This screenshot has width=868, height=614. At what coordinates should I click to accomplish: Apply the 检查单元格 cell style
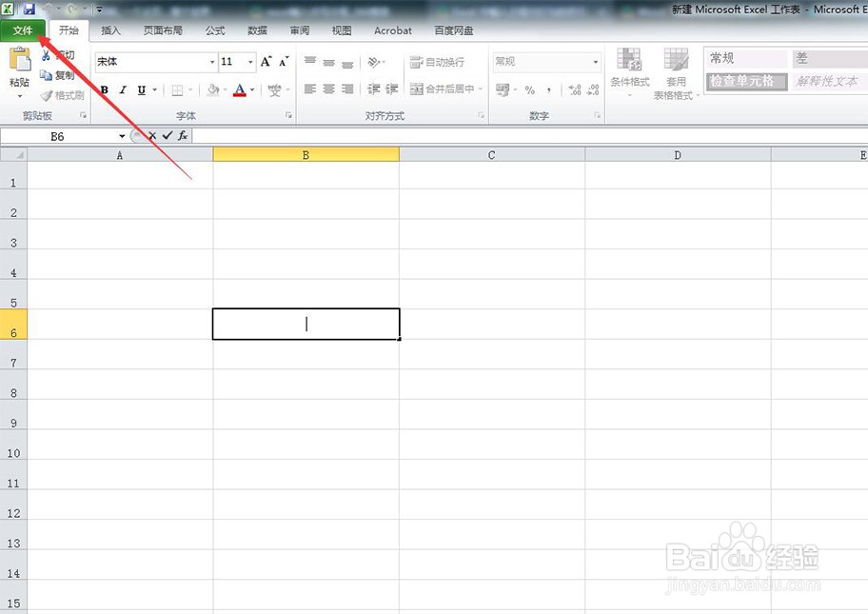746,81
